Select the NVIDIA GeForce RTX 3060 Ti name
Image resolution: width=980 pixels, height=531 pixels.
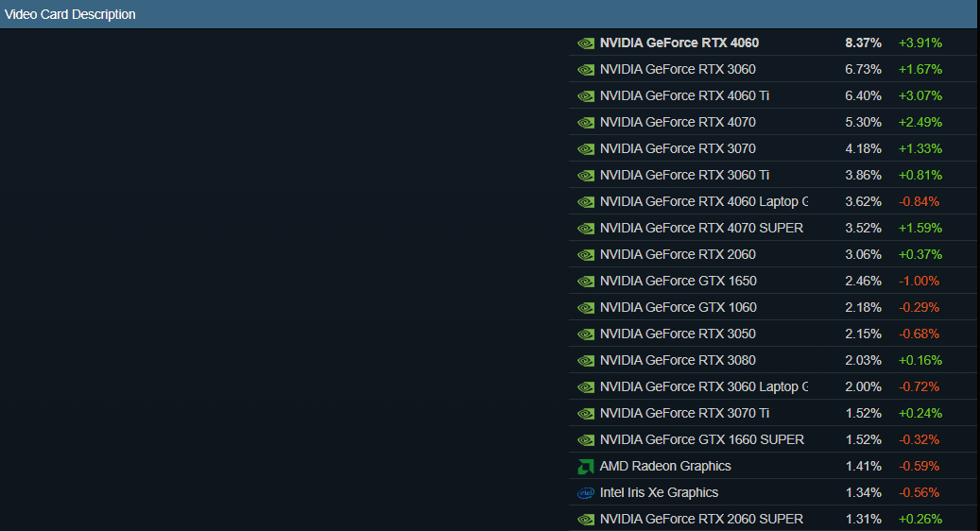684,175
